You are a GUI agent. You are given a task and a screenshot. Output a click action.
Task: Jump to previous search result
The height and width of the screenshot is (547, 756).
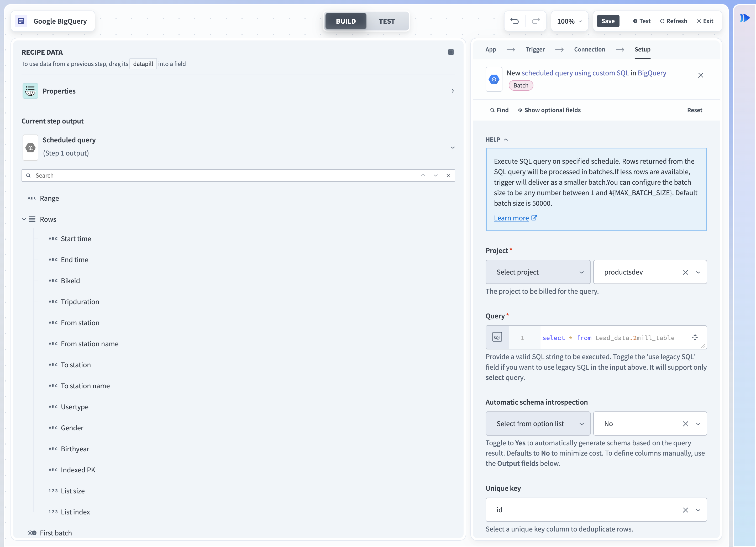(x=423, y=176)
